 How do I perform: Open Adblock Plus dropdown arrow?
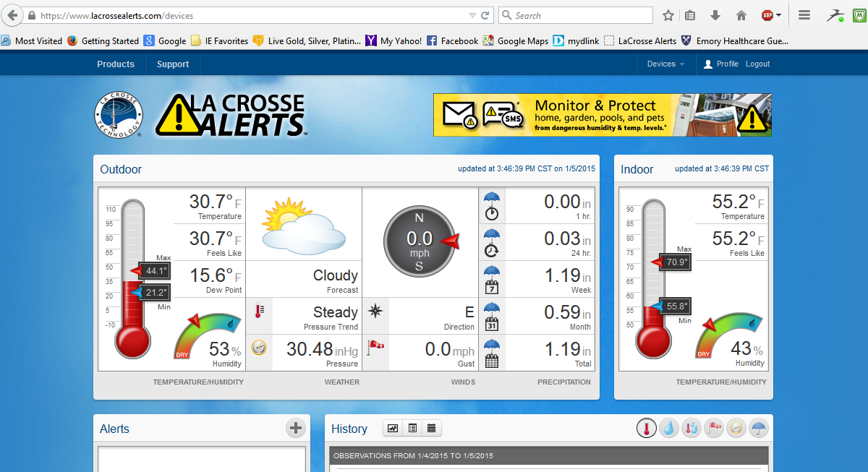[778, 15]
